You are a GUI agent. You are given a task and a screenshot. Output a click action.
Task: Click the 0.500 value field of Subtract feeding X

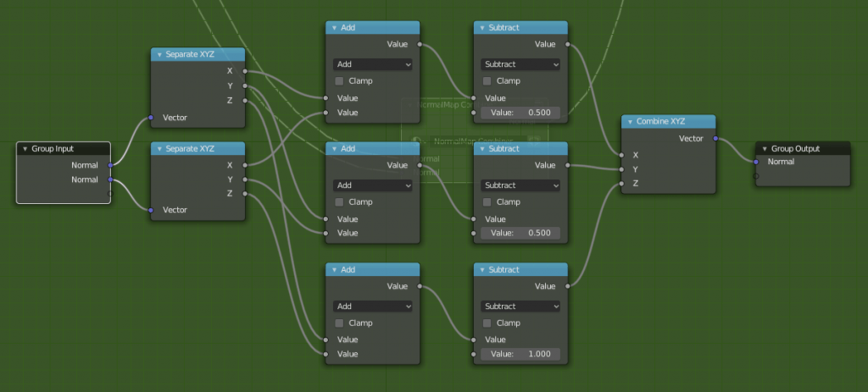coord(520,113)
